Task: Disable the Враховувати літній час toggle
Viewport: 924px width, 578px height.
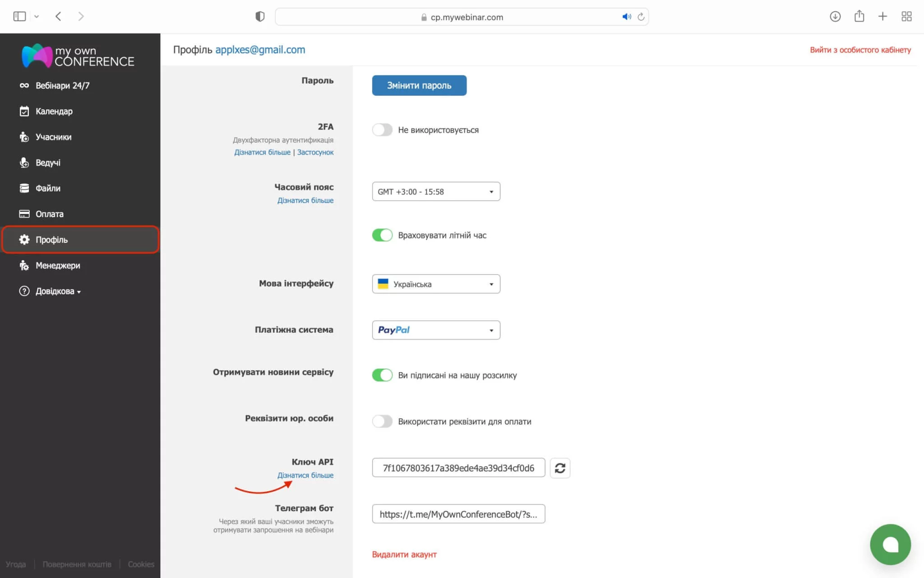Action: (382, 235)
